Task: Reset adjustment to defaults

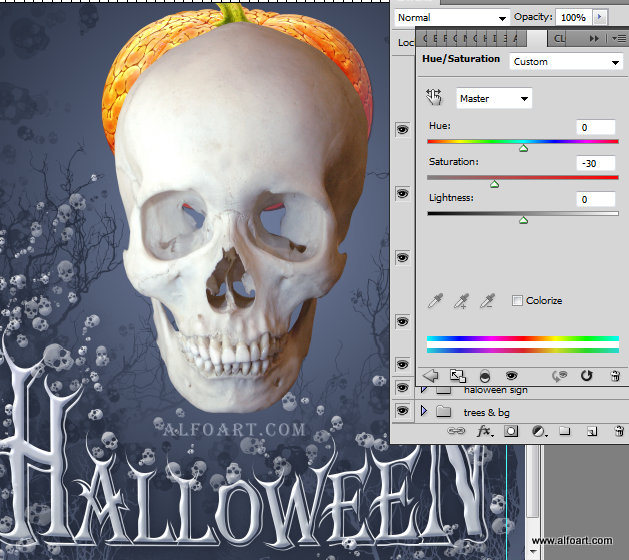Action: click(587, 376)
